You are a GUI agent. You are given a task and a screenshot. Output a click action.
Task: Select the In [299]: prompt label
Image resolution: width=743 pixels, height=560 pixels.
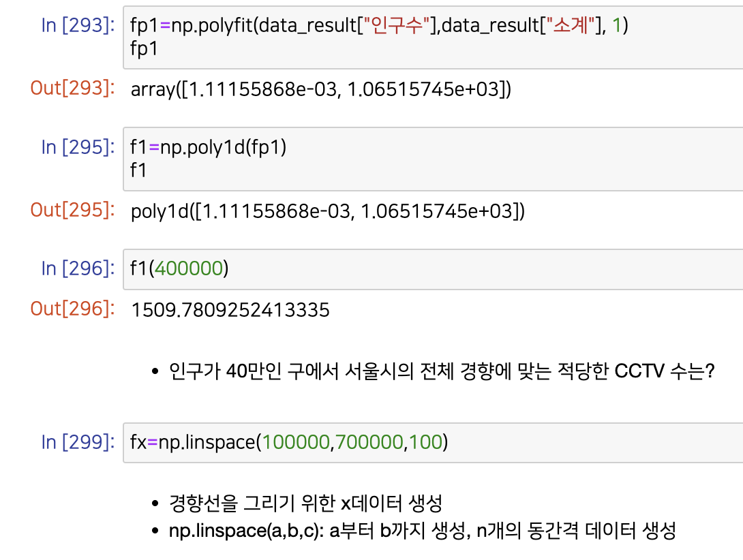click(78, 442)
